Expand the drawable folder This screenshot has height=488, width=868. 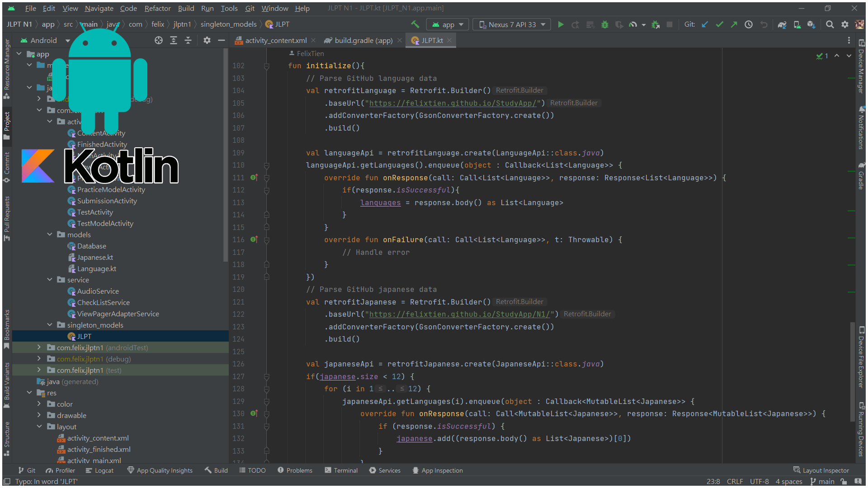39,415
